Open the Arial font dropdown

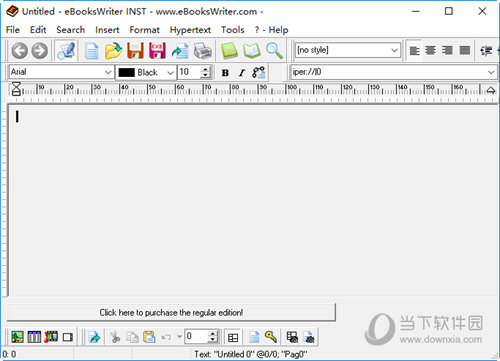coord(108,72)
